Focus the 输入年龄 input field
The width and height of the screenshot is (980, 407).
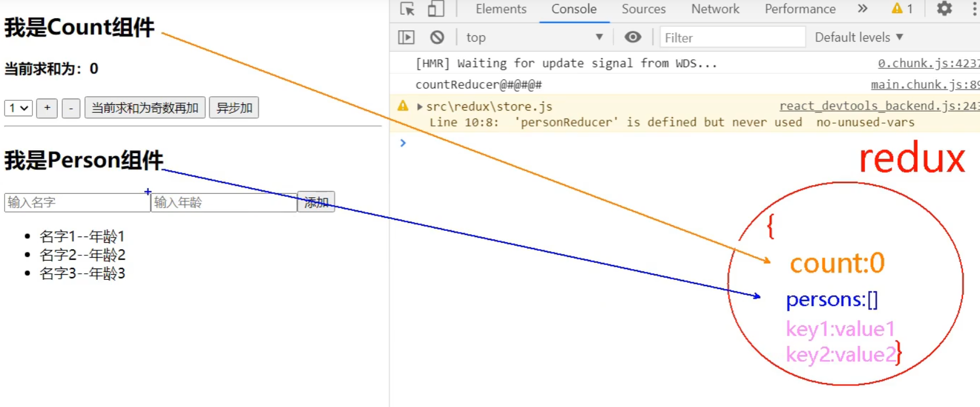[224, 202]
